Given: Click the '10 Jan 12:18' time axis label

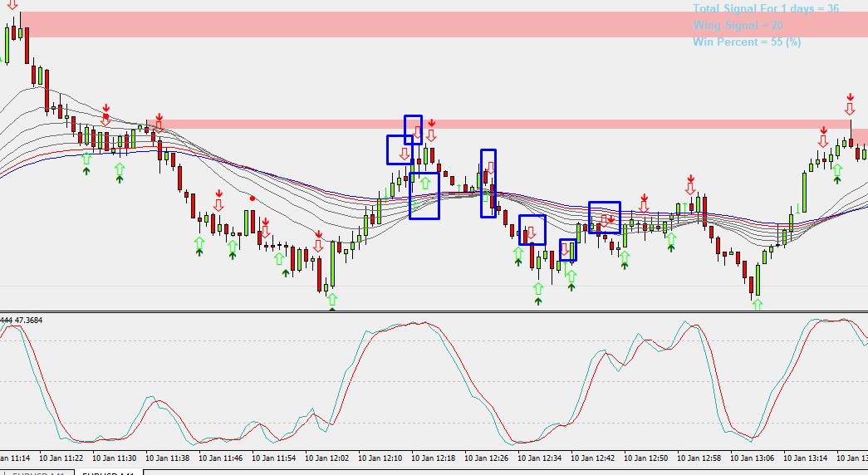Looking at the screenshot, I should pyautogui.click(x=433, y=458).
